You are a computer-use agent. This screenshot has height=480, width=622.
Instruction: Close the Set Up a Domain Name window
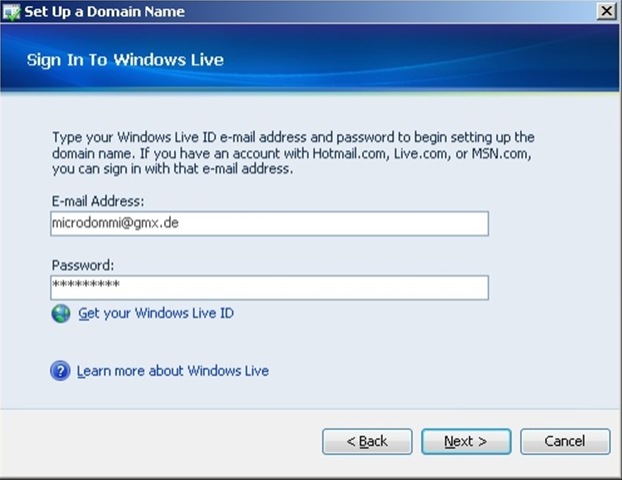tap(607, 11)
